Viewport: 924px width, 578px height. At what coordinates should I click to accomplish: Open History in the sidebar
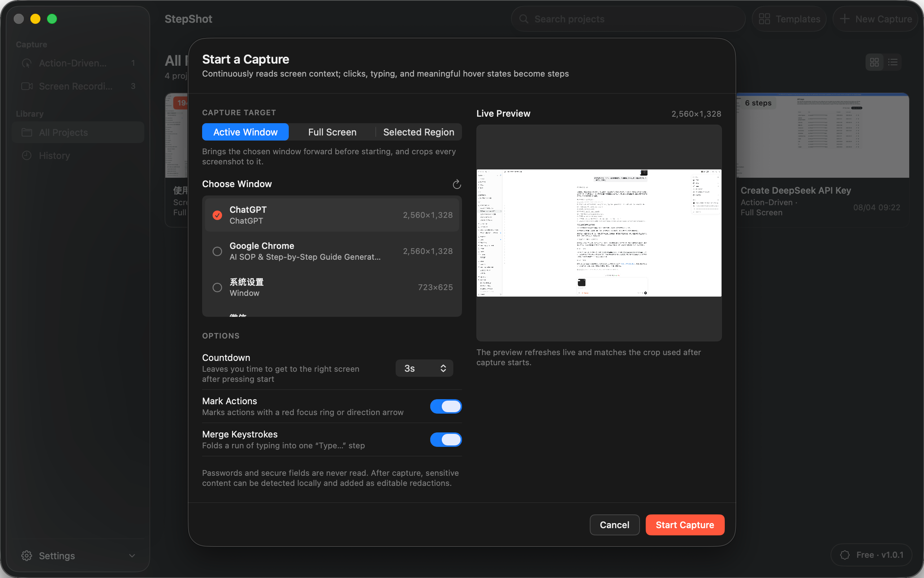point(78,156)
